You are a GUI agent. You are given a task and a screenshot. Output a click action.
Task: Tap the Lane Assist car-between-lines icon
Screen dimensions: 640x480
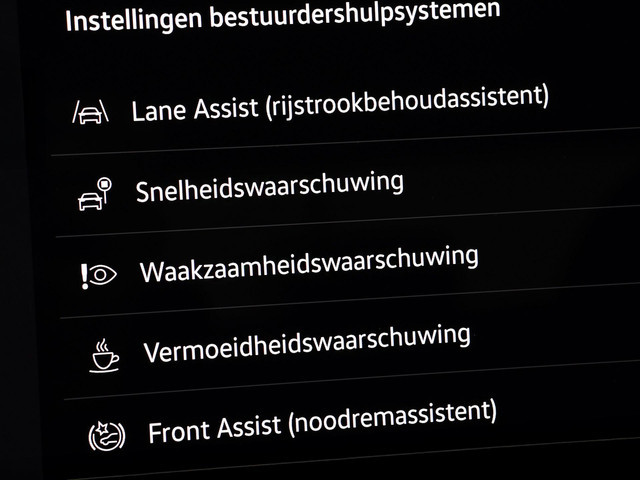91,111
